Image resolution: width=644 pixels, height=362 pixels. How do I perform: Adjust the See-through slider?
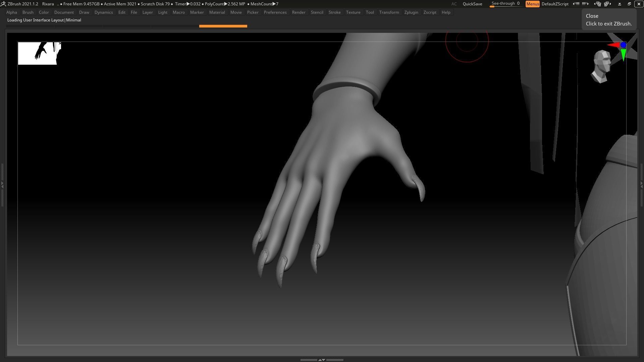coord(505,4)
